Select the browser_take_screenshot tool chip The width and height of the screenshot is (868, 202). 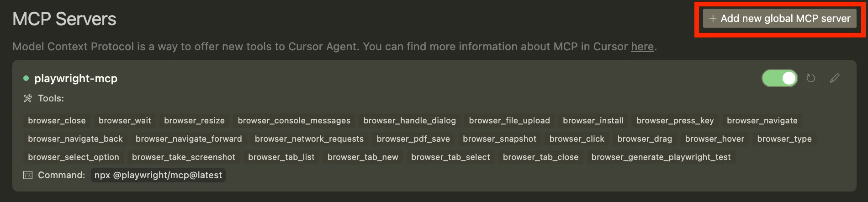coord(183,157)
